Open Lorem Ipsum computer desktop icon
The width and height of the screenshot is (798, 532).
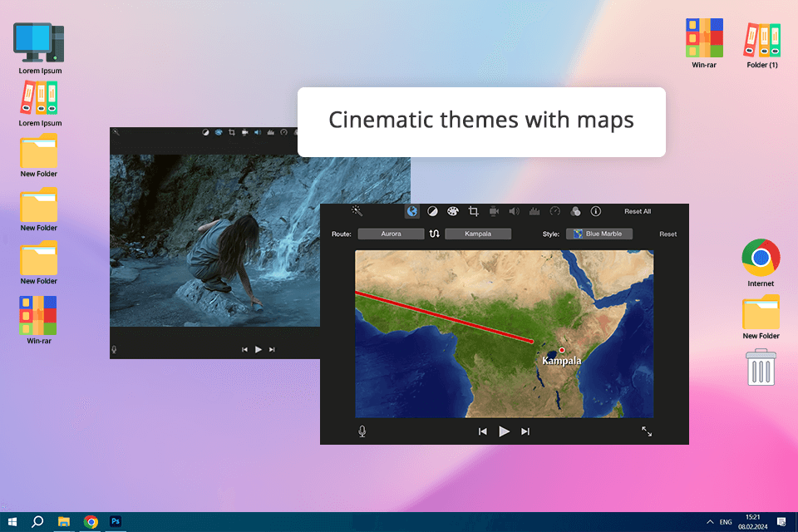point(39,48)
